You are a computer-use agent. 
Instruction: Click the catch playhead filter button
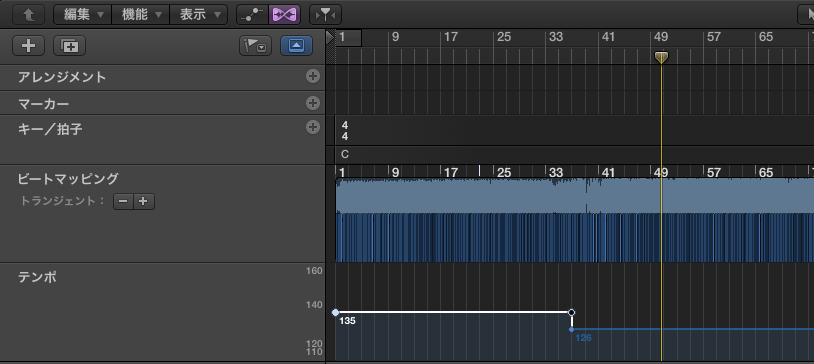click(x=325, y=15)
